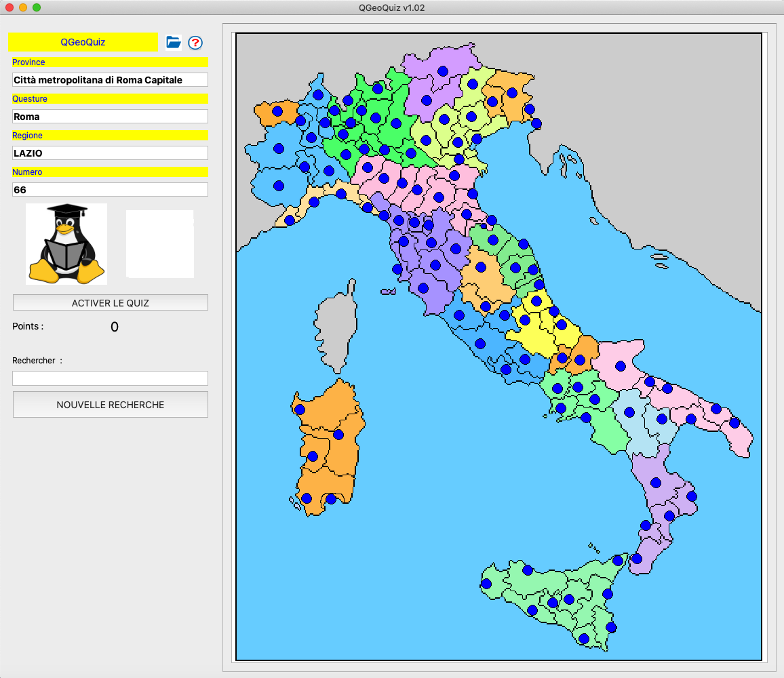Open file with the blue folder icon
The width and height of the screenshot is (784, 678).
click(x=174, y=43)
